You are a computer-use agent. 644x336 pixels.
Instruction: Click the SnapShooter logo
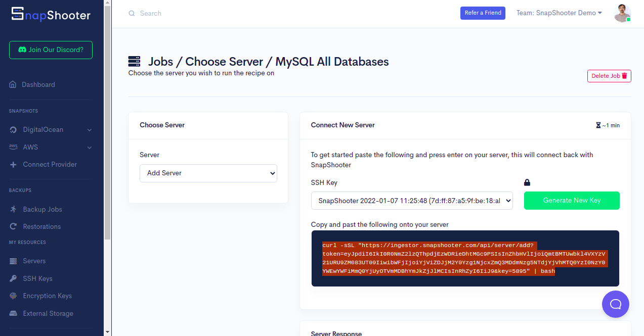[51, 15]
